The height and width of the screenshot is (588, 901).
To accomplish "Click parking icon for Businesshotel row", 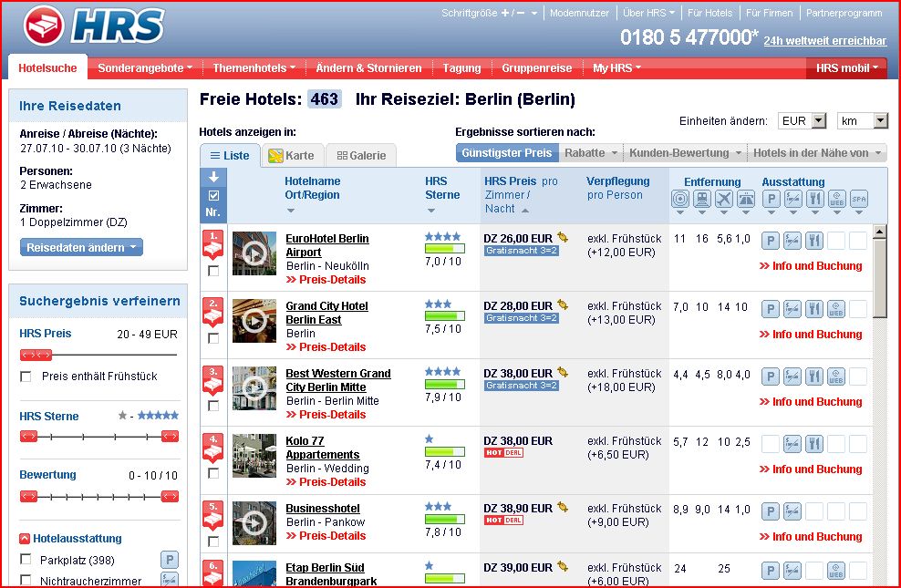I will (x=771, y=511).
